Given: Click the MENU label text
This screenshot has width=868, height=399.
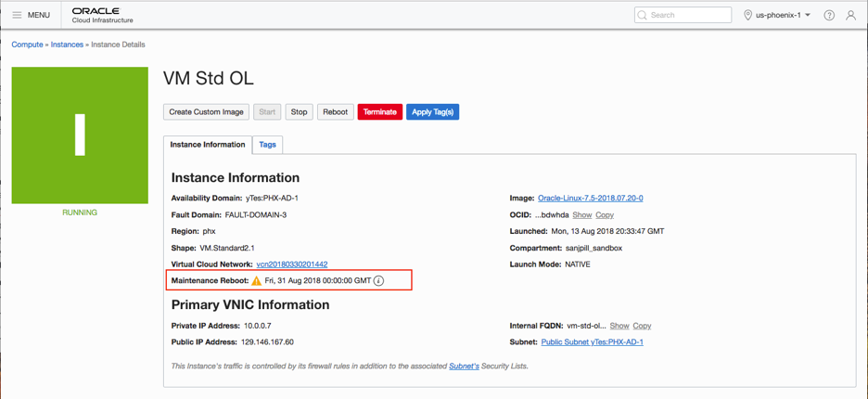Looking at the screenshot, I should coord(39,15).
